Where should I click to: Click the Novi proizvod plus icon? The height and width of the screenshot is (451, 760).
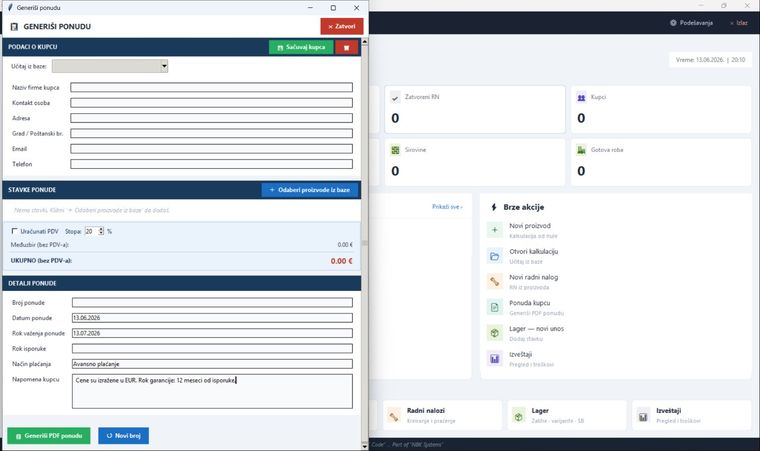(495, 230)
